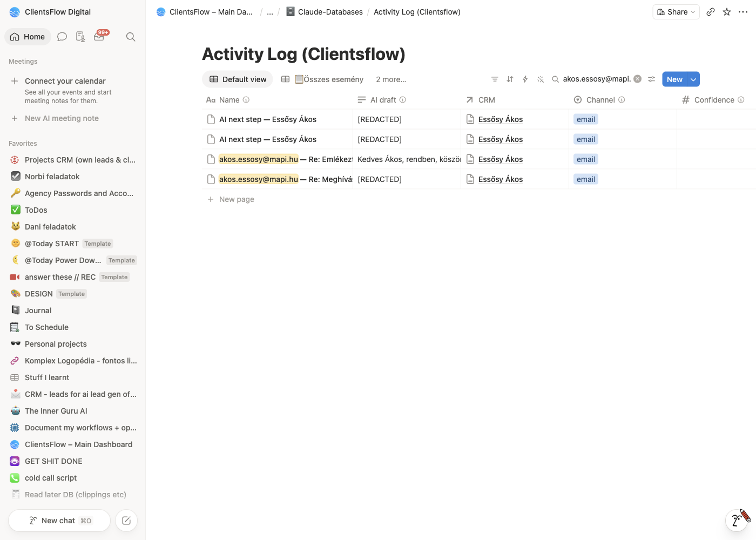Open the cold call script page
This screenshot has height=540, width=756.
coord(73,478)
